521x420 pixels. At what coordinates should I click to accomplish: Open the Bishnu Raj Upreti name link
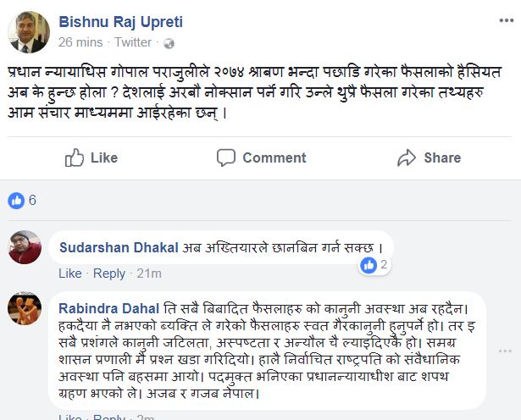[x=120, y=22]
